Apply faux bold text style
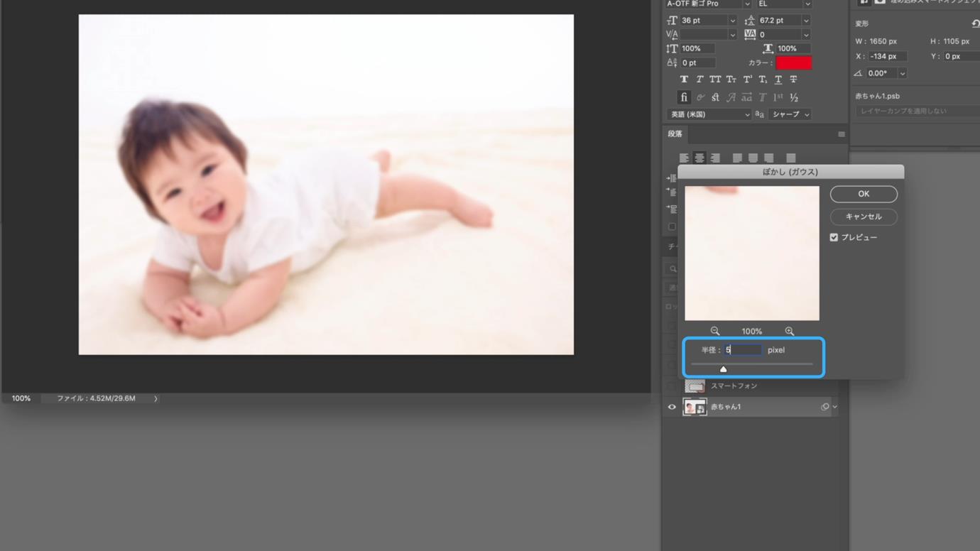The image size is (980, 551). coord(684,80)
